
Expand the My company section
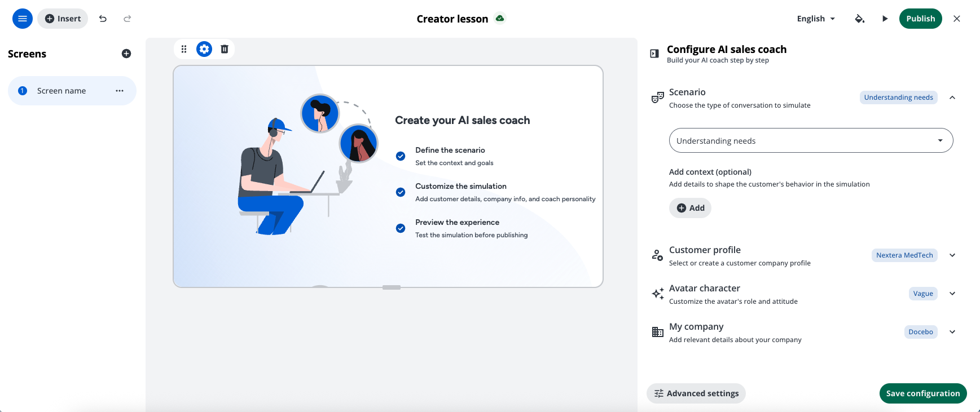(x=952, y=332)
